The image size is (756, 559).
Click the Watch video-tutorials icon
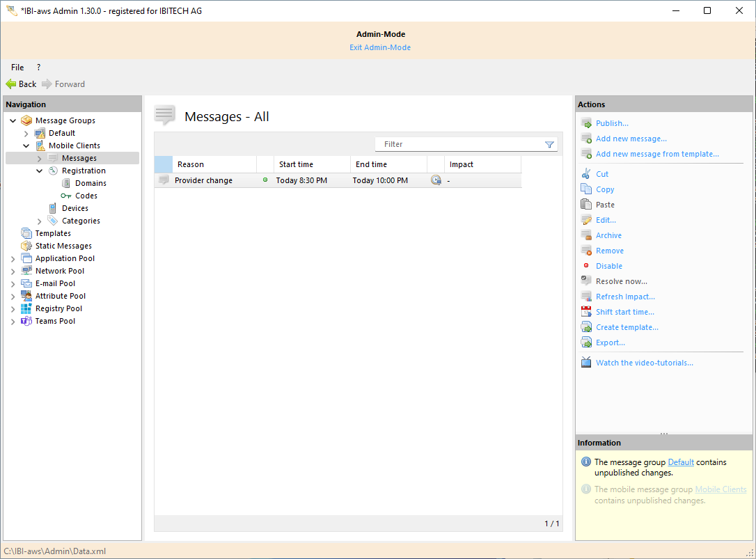coord(585,362)
